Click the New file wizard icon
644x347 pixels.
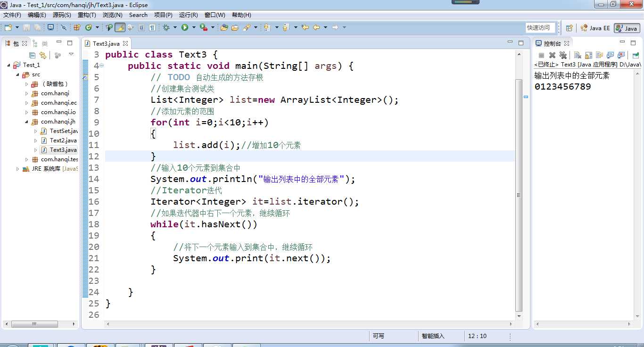[x=8, y=28]
